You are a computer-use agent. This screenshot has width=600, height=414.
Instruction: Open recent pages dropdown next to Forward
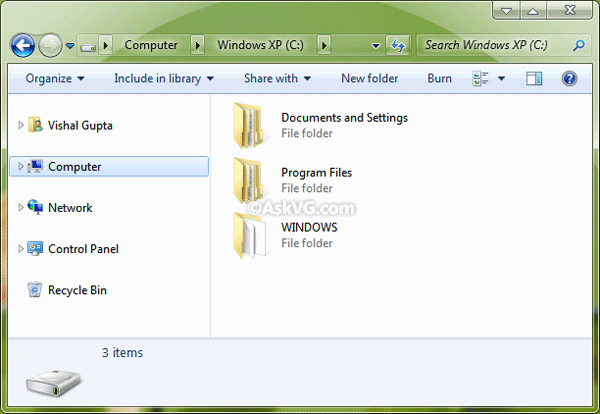(70, 46)
